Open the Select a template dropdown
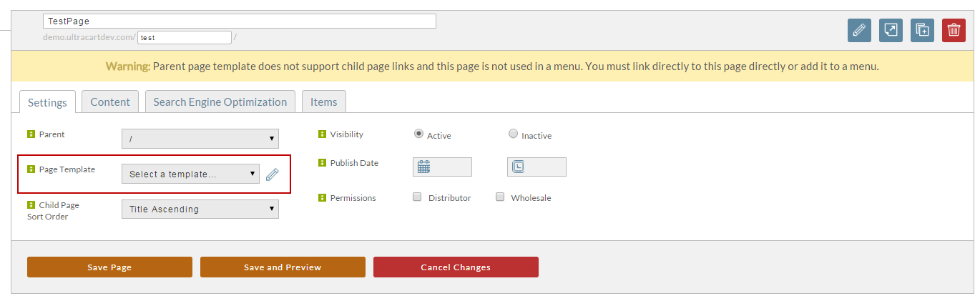 point(190,174)
